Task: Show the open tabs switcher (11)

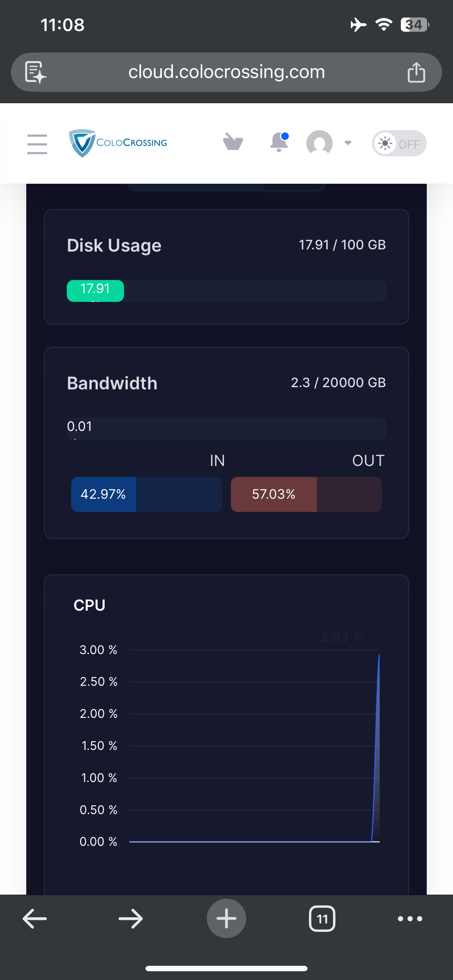Action: click(x=322, y=918)
